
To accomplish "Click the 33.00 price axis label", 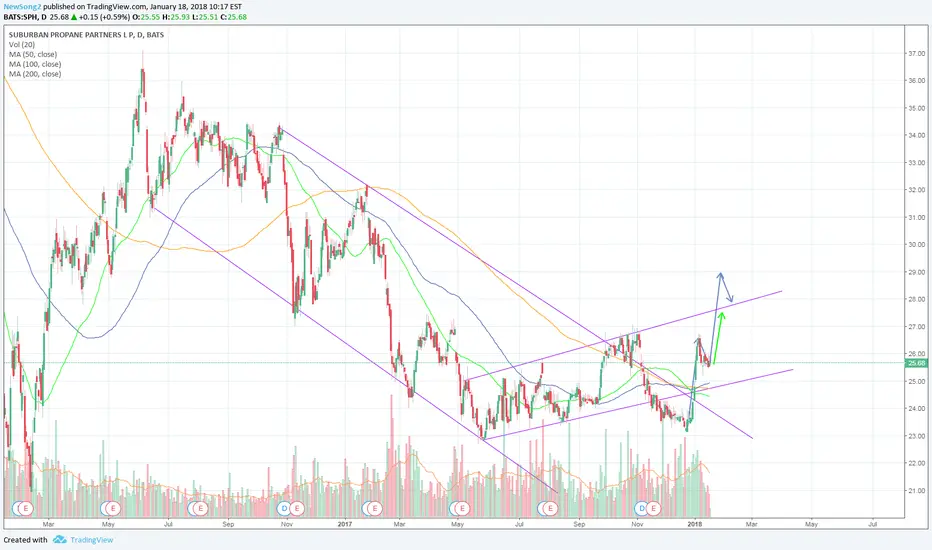I will pos(917,163).
